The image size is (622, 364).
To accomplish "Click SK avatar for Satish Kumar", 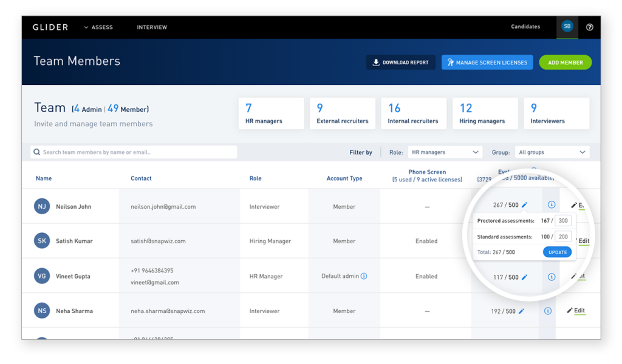I will tap(42, 241).
